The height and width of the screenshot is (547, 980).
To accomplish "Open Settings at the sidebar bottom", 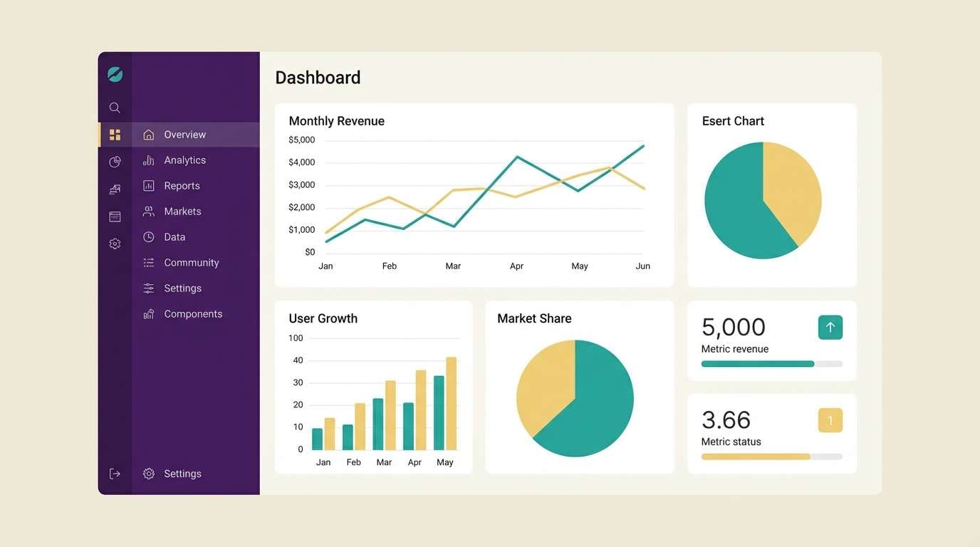I will click(182, 473).
